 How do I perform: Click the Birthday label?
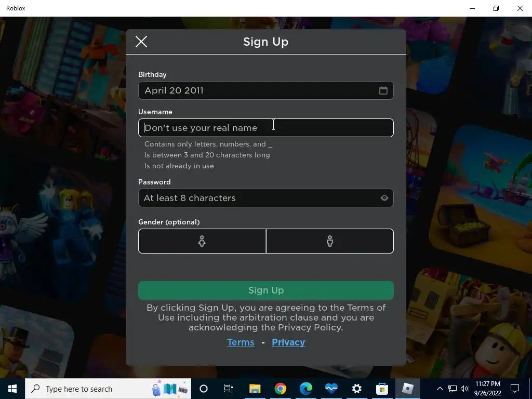(152, 74)
